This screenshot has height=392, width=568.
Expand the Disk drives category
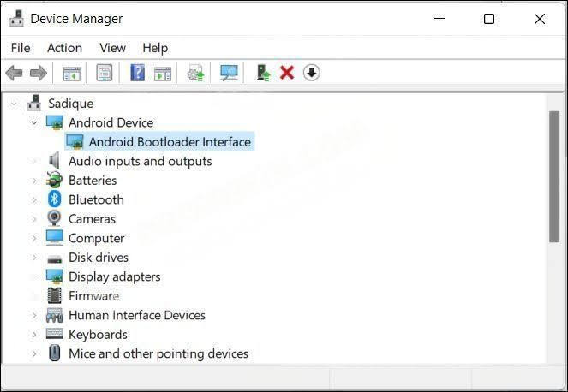[34, 258]
